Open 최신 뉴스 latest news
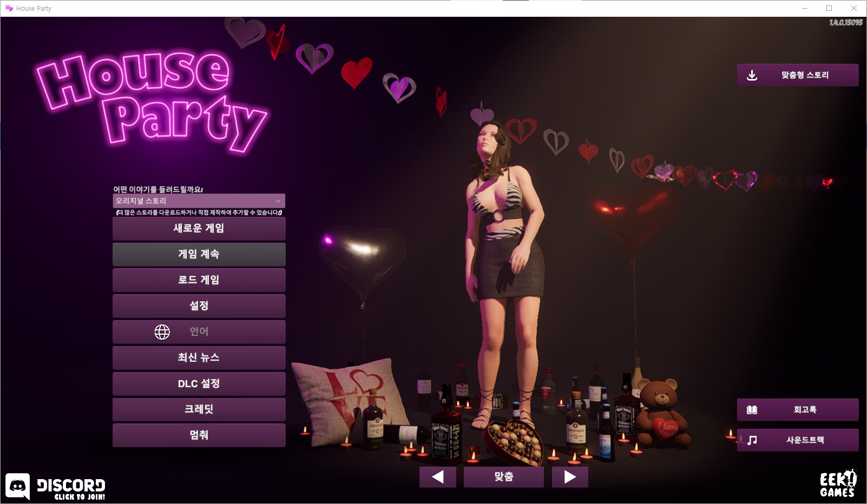 (199, 357)
